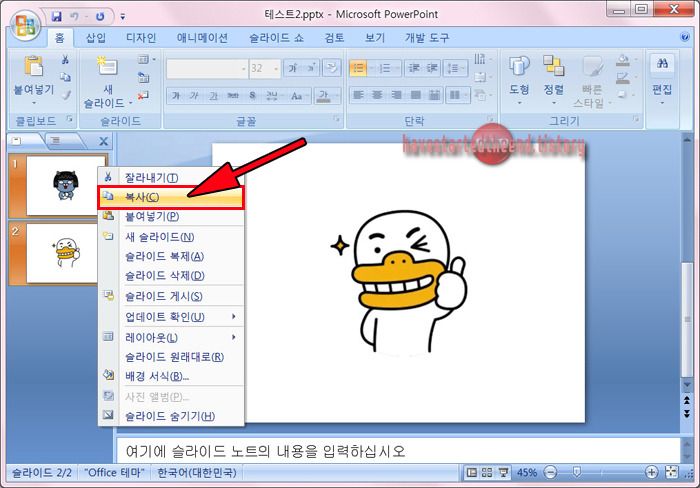Select 슬라이드 복제(A) in context menu
This screenshot has height=488, width=700.
[x=171, y=256]
